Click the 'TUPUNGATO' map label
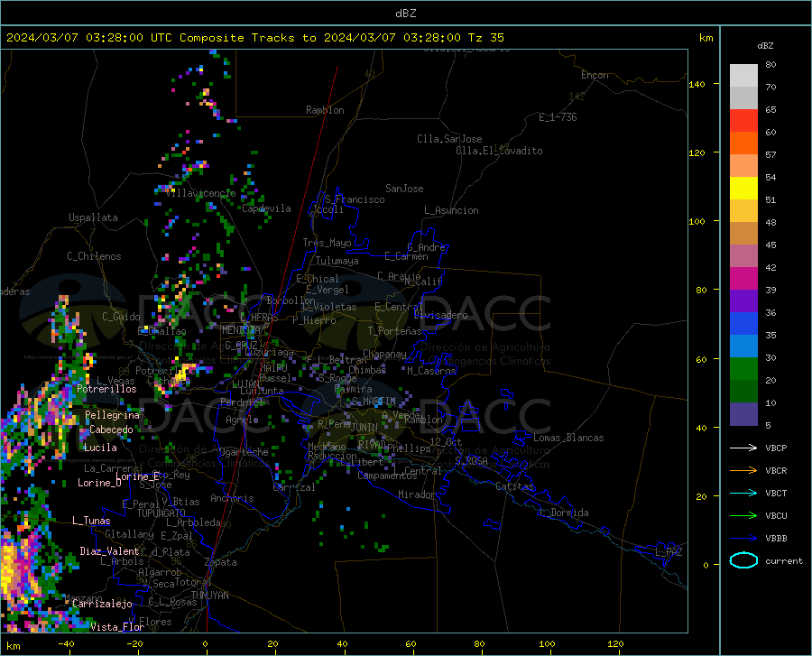This screenshot has height=656, width=812. point(161,513)
